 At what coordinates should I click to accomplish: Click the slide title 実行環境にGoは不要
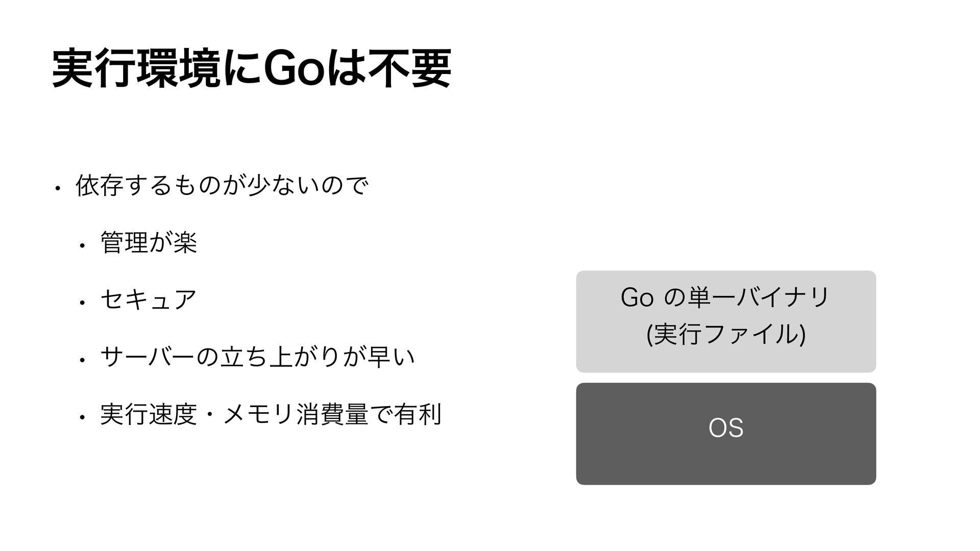pyautogui.click(x=252, y=69)
